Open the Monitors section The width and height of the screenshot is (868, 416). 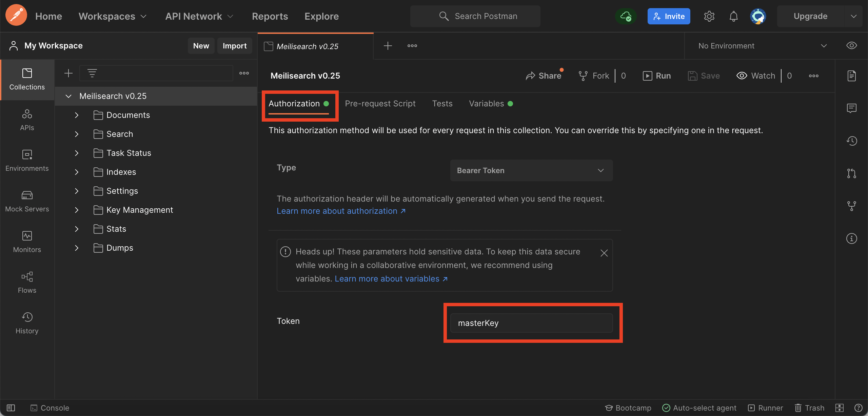click(27, 242)
